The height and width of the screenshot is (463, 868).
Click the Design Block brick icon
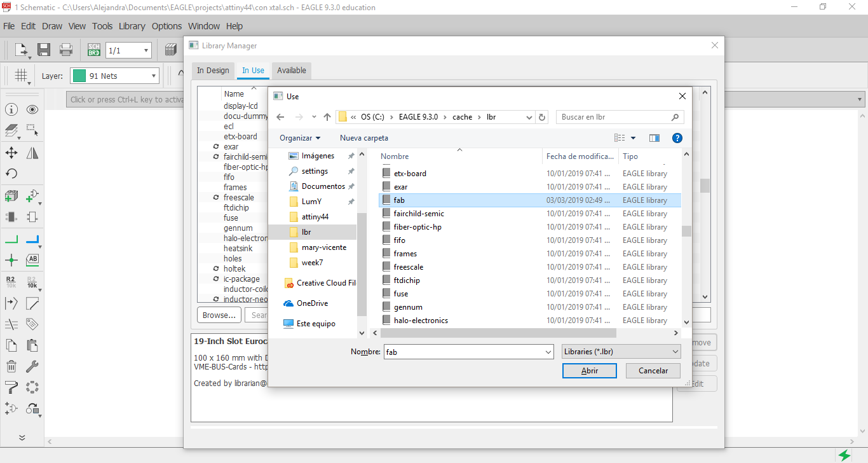point(11,196)
